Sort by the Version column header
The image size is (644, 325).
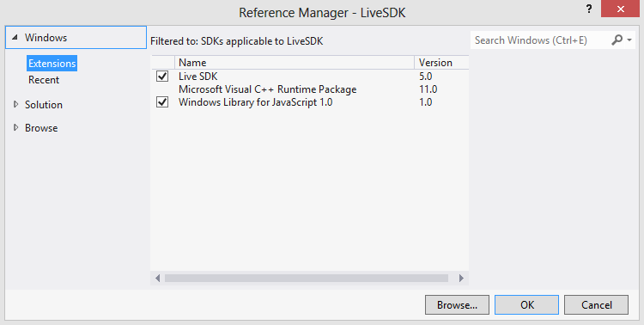[441, 63]
